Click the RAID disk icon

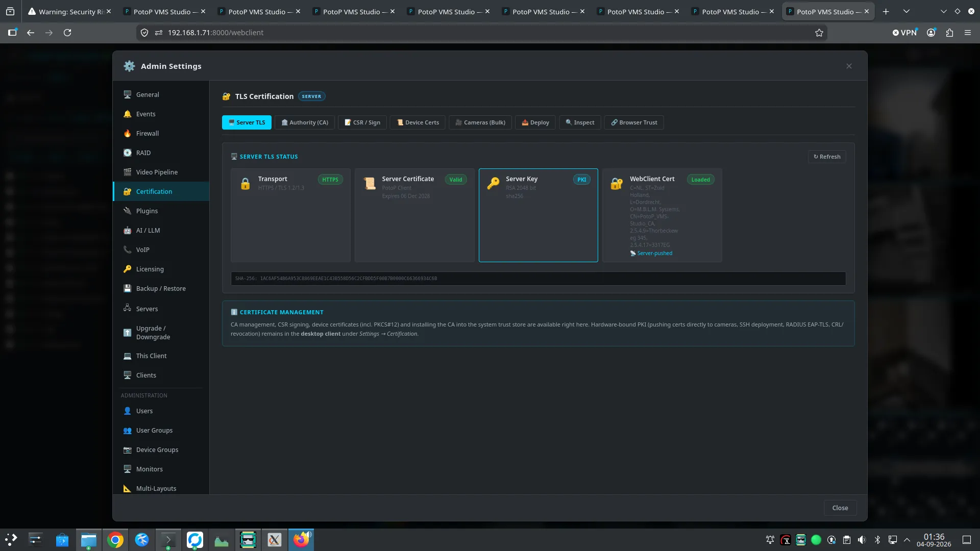(x=127, y=153)
